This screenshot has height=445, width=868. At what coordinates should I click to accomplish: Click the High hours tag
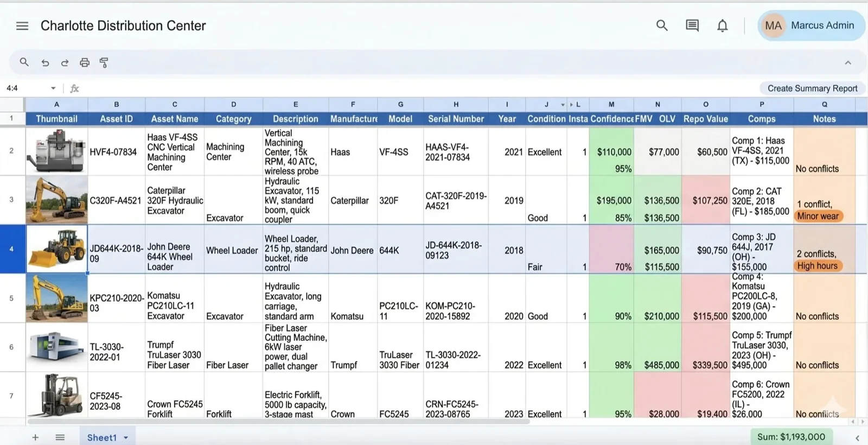click(x=818, y=266)
